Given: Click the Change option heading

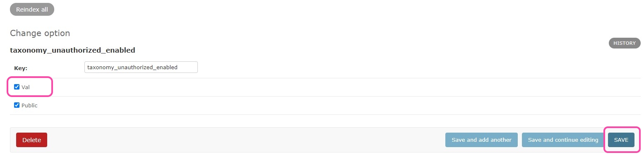Looking at the screenshot, I should (x=40, y=33).
